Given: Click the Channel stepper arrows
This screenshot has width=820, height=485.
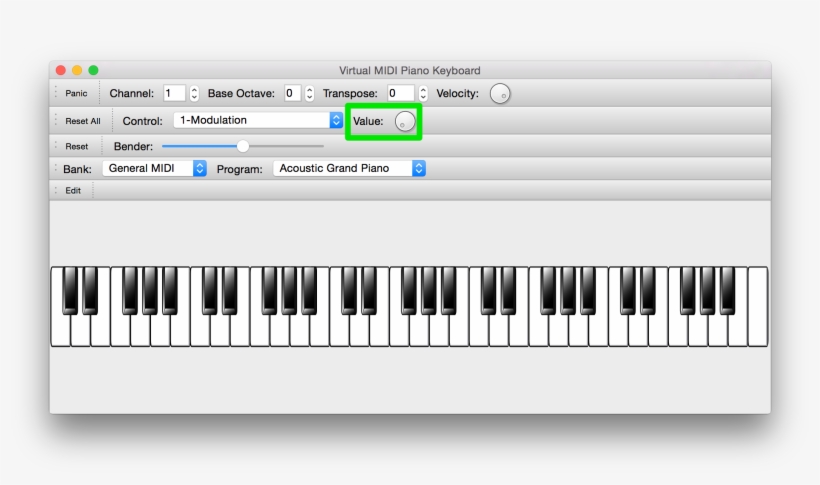Looking at the screenshot, I should 194,93.
